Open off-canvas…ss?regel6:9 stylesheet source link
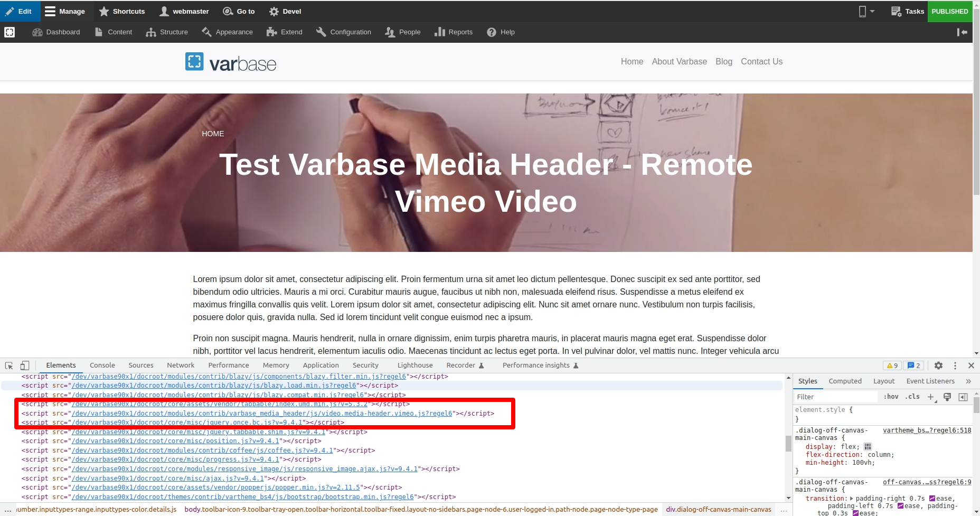 pyautogui.click(x=927, y=482)
